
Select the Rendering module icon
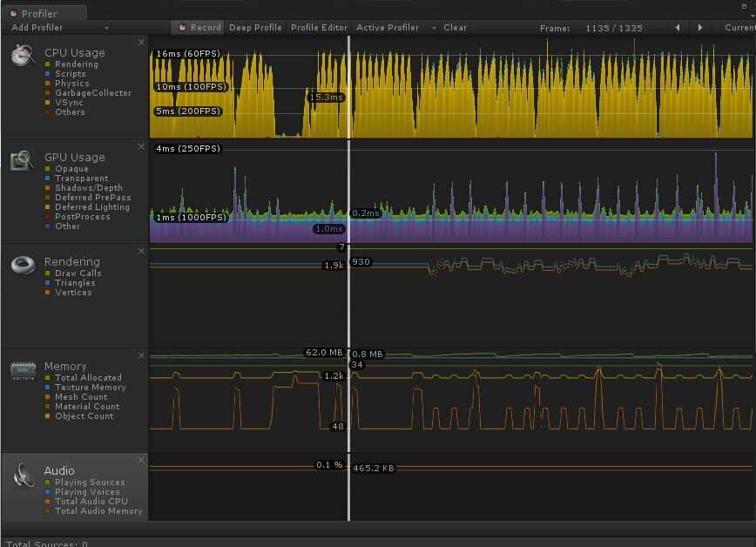(x=24, y=265)
